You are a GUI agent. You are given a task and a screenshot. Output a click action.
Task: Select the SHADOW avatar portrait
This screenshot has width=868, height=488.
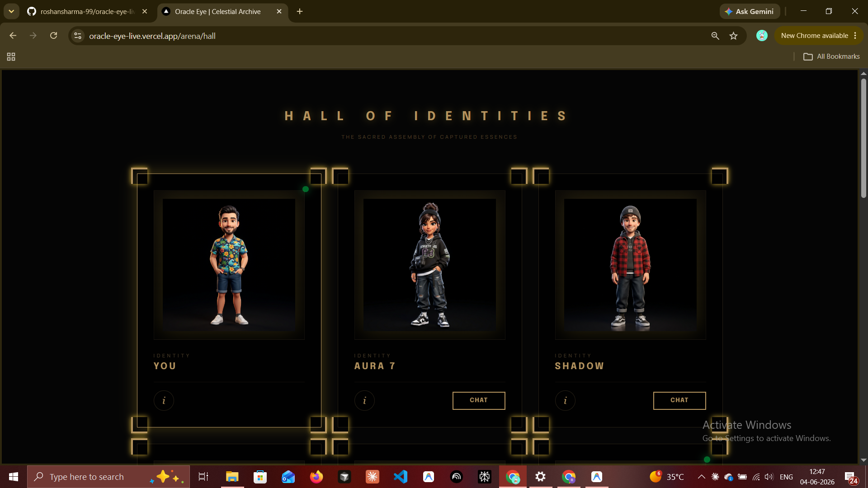[631, 265]
